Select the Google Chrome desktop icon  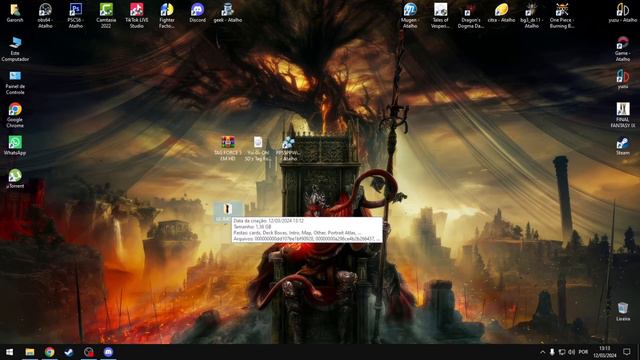point(15,115)
